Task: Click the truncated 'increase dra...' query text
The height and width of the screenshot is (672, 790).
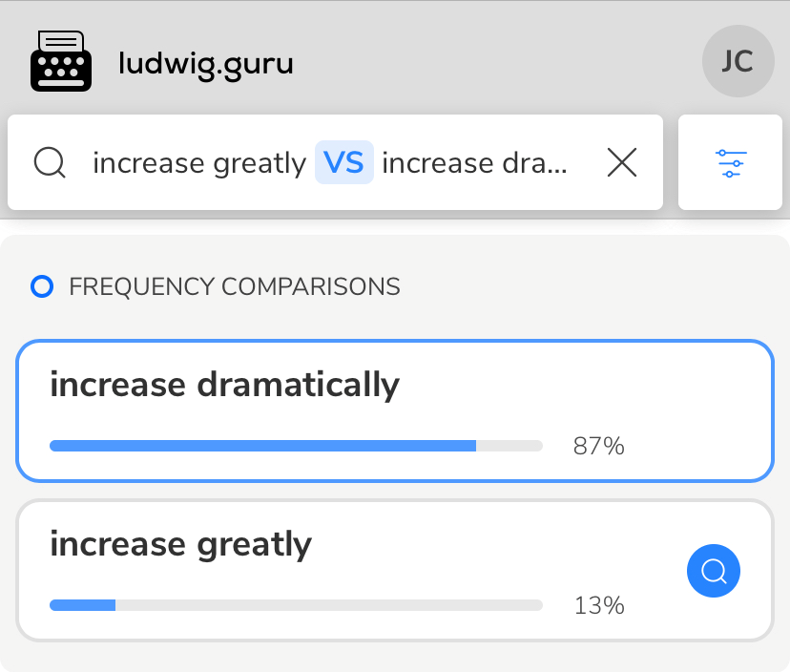Action: pos(474,163)
